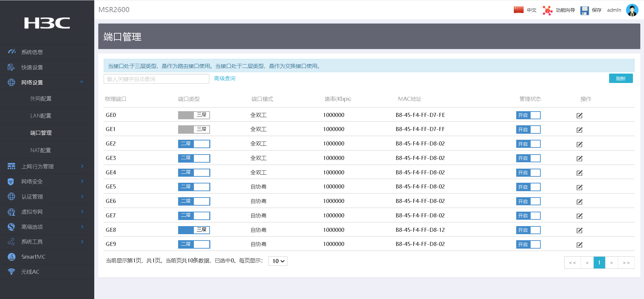Click the admin user avatar icon

coord(632,10)
